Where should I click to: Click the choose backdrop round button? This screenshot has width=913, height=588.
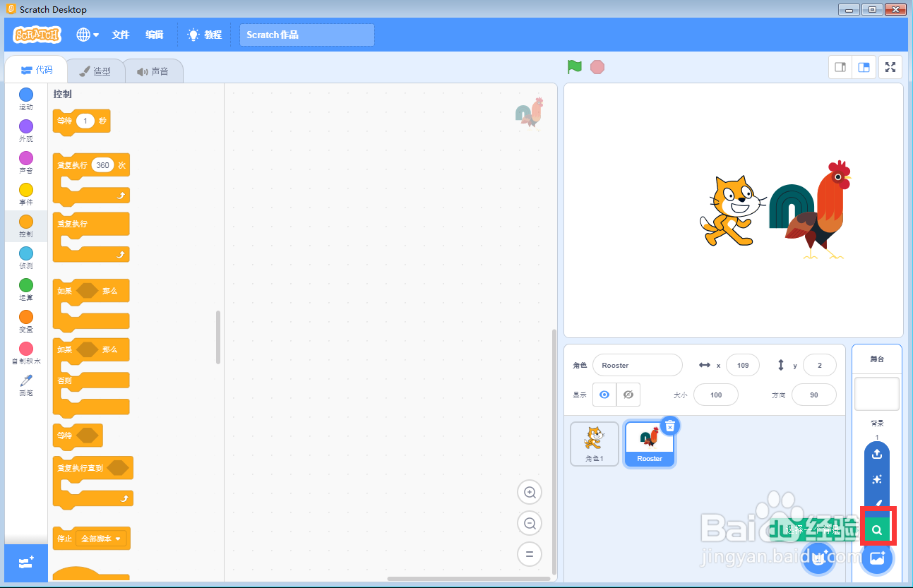click(x=877, y=558)
